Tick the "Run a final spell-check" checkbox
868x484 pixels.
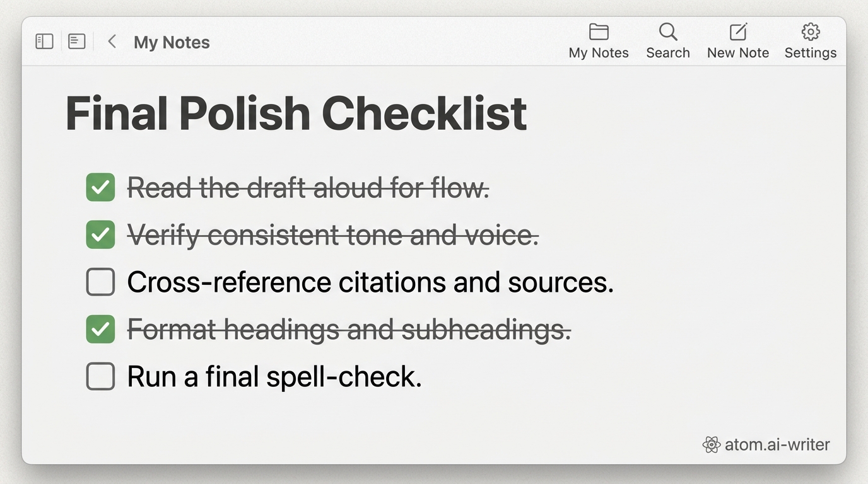coord(100,376)
